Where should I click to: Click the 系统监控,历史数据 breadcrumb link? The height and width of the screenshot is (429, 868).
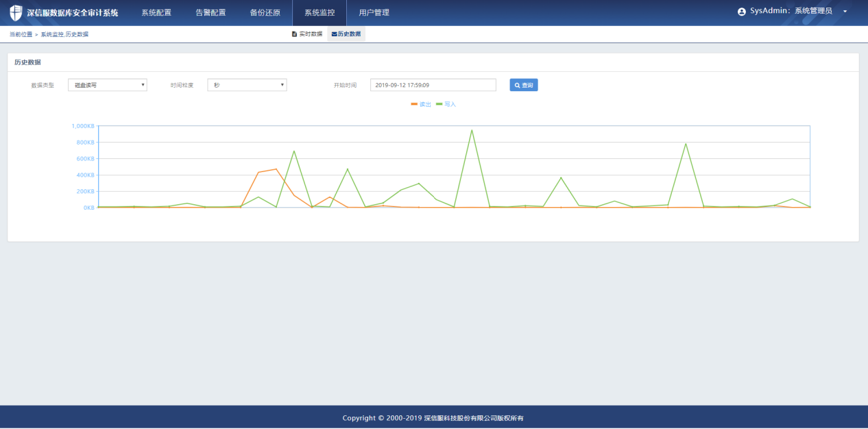tap(64, 34)
